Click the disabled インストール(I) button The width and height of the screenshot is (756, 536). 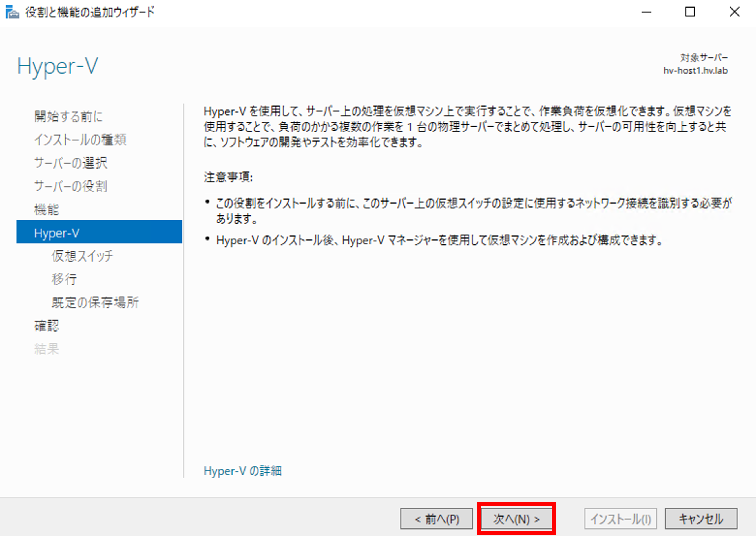[x=620, y=519]
